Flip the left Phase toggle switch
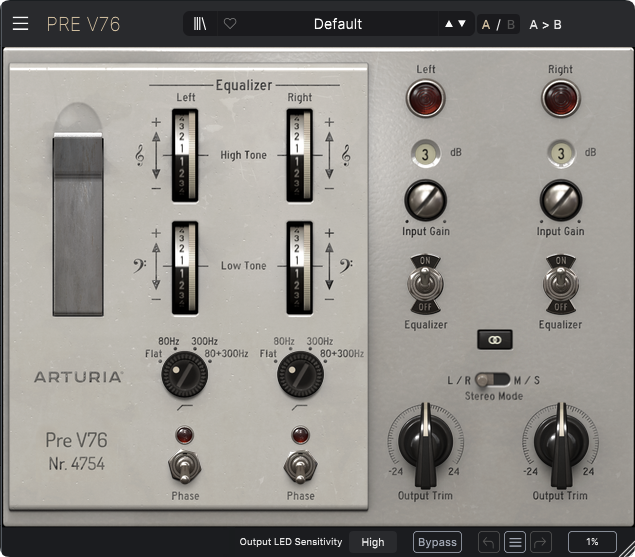Image resolution: width=635 pixels, height=557 pixels. [x=185, y=467]
